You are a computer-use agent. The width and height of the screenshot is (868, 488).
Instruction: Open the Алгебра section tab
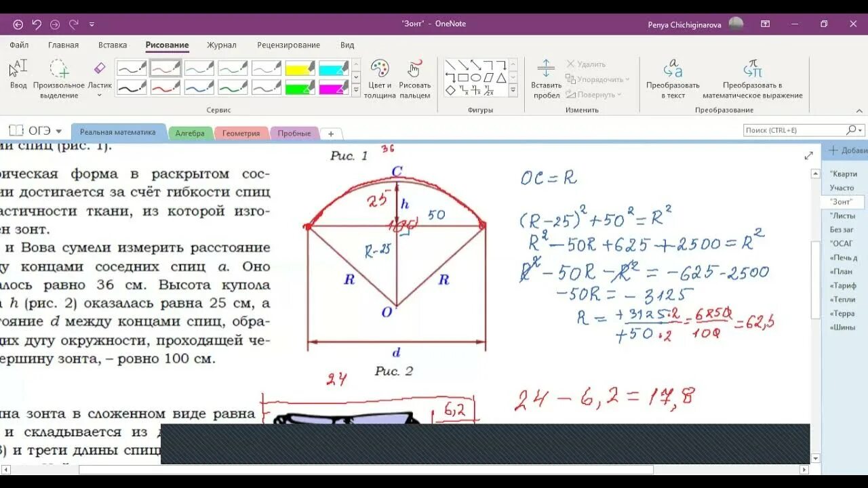[x=190, y=134]
